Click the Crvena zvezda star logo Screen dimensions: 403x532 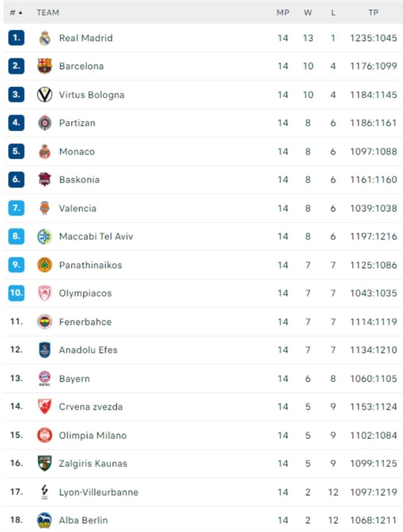point(44,407)
